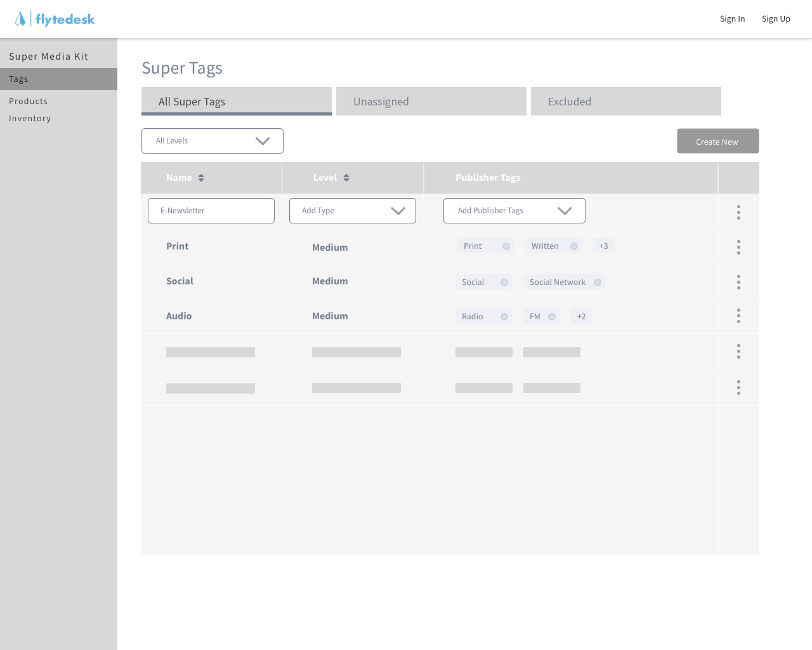
Task: Switch to the All Super Tags tab
Action: [237, 102]
